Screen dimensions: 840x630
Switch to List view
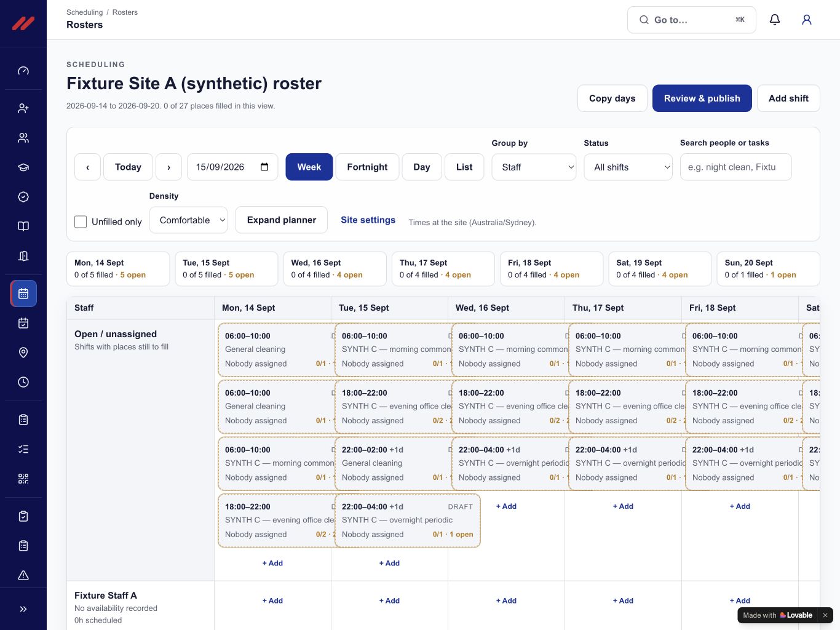click(464, 167)
